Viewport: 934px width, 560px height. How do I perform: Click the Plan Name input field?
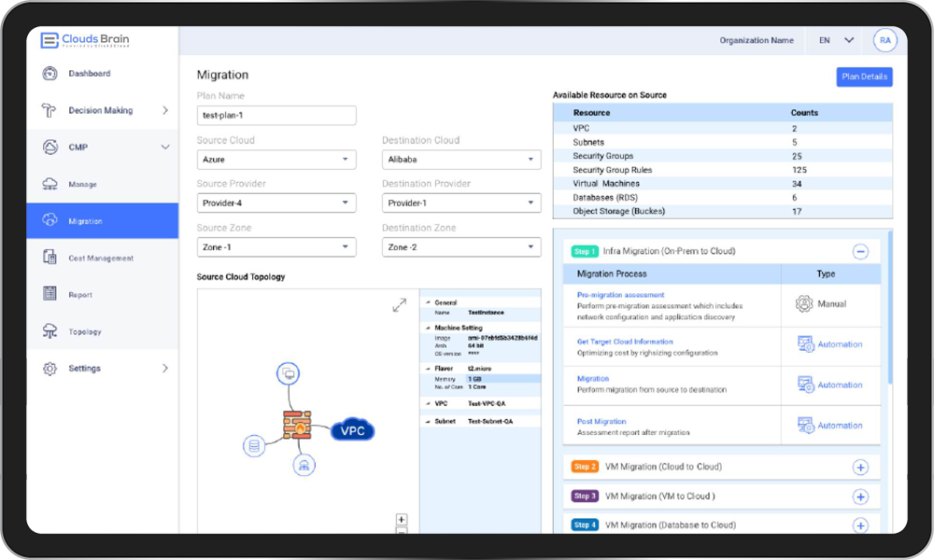click(276, 116)
